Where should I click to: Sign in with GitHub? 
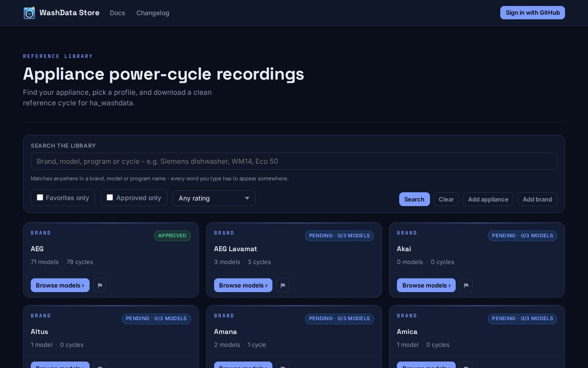pos(532,13)
